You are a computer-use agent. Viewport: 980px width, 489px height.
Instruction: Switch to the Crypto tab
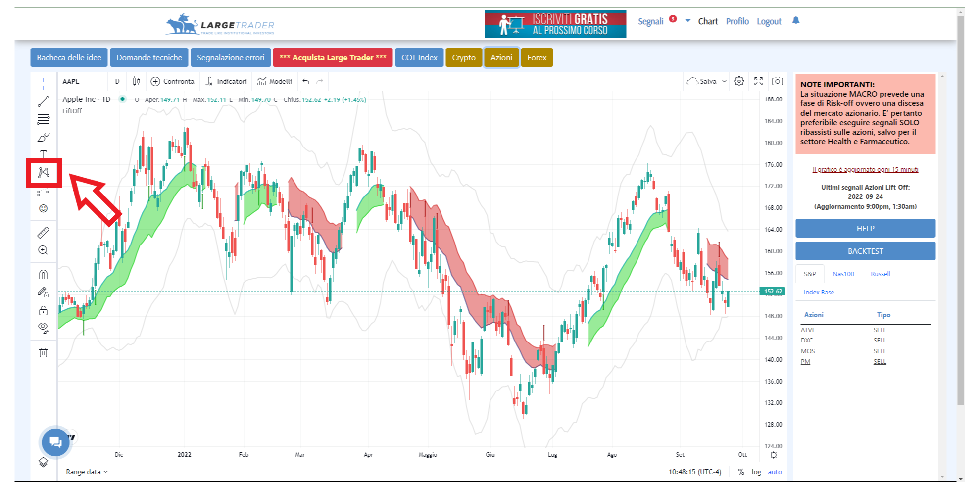pos(464,57)
